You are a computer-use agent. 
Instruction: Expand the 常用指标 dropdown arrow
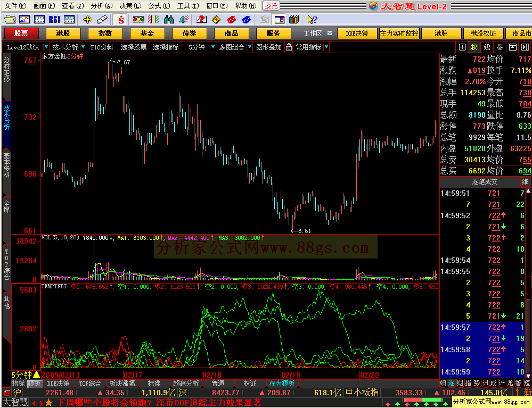tap(326, 47)
